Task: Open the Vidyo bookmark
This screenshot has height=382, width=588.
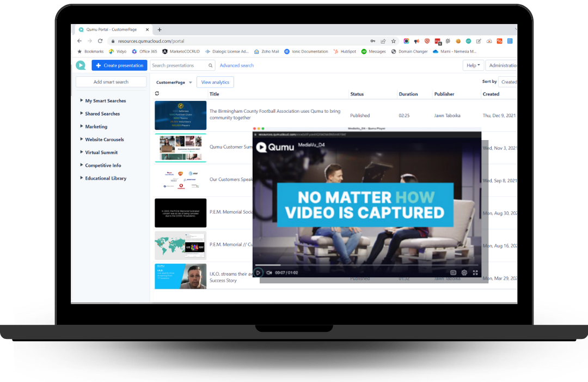Action: coord(118,51)
